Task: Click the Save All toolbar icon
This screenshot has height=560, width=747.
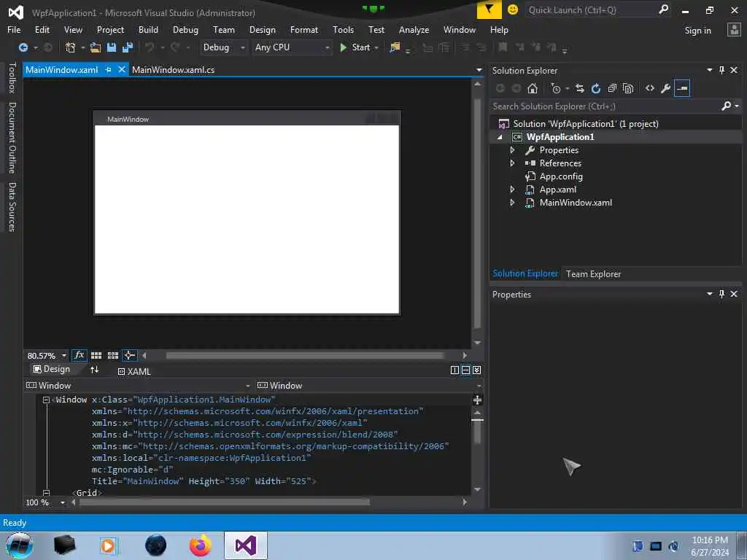Action: click(128, 47)
